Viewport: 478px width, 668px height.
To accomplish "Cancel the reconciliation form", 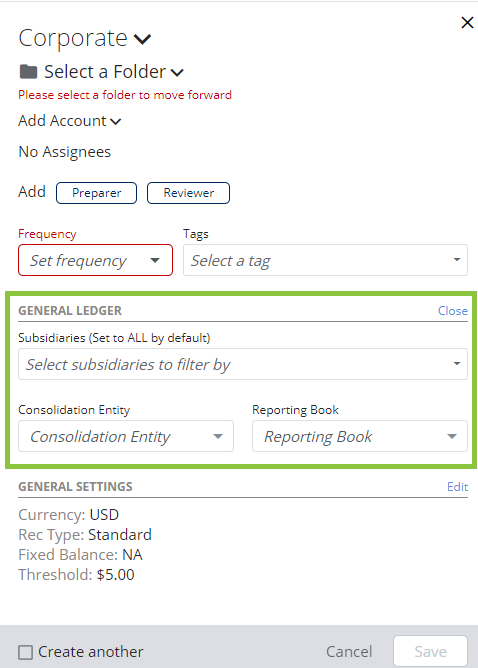I will pyautogui.click(x=349, y=652).
